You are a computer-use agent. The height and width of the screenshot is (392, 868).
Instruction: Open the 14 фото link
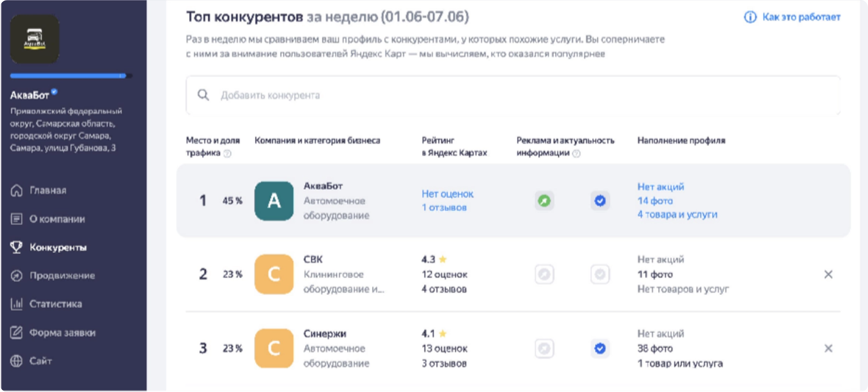(655, 201)
